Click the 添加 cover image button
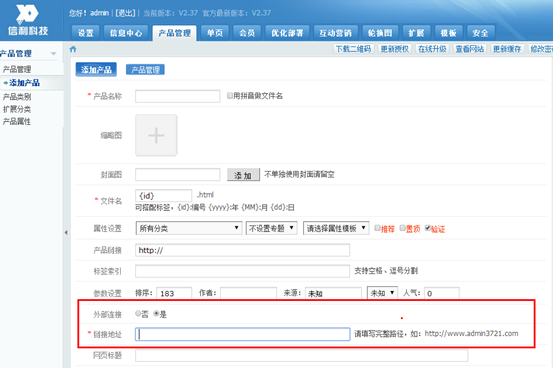 (x=243, y=175)
